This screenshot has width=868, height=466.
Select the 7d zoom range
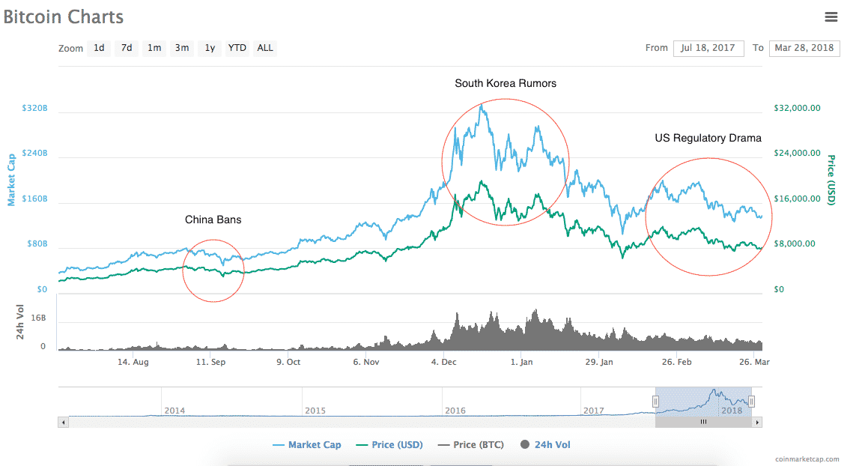click(127, 48)
